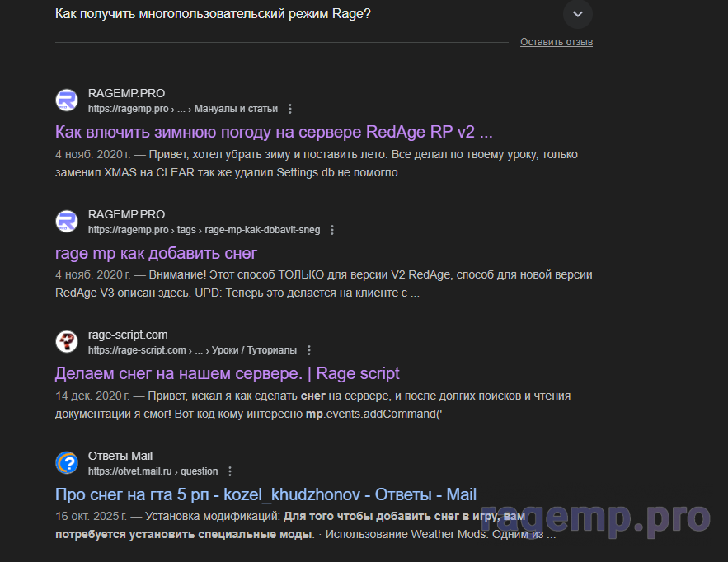Image resolution: width=728 pixels, height=562 pixels.
Task: Click the "Ответы Mail" site name
Action: tap(120, 456)
